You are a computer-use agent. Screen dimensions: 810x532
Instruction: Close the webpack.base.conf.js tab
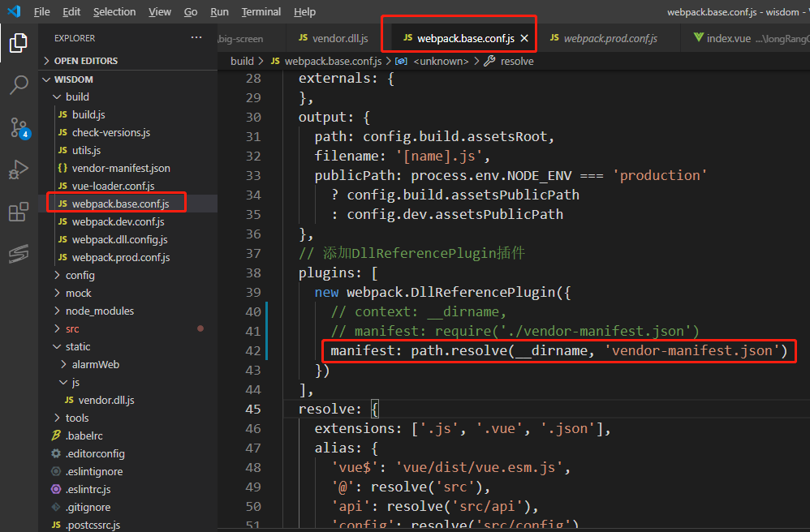524,38
